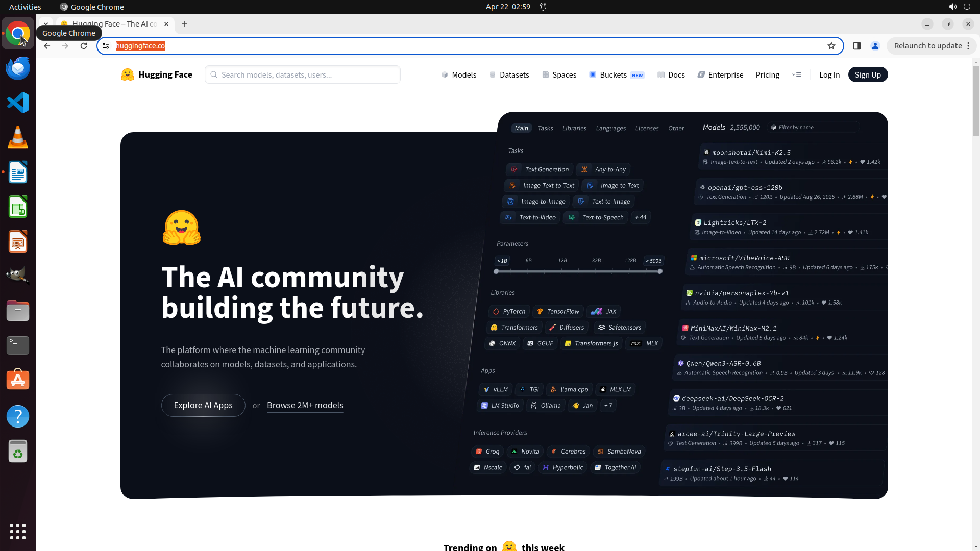Open notifications bell in top bar
This screenshot has width=980, height=551.
pos(543,7)
